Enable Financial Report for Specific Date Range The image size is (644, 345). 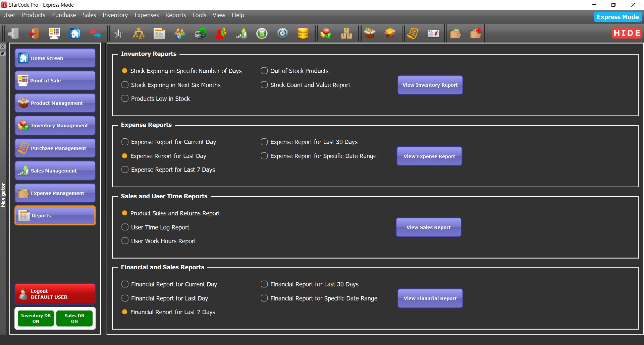[x=264, y=298]
